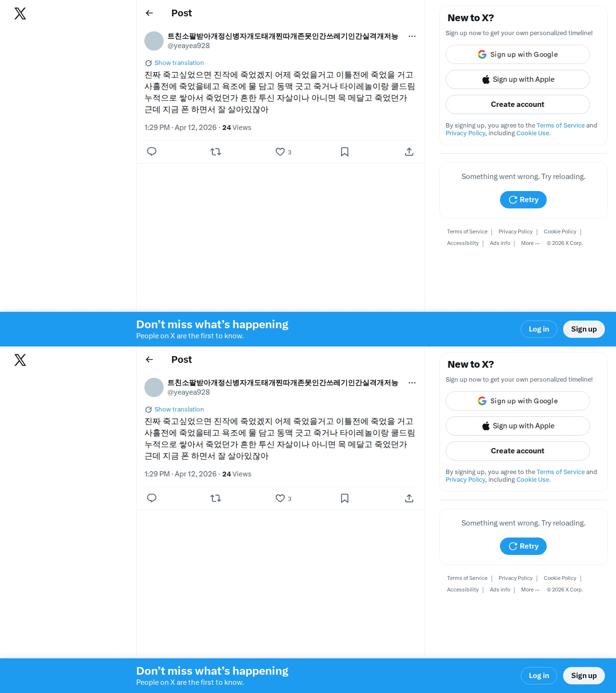Open the X logo in the upper left sidebar
This screenshot has height=693, width=616.
pyautogui.click(x=20, y=13)
